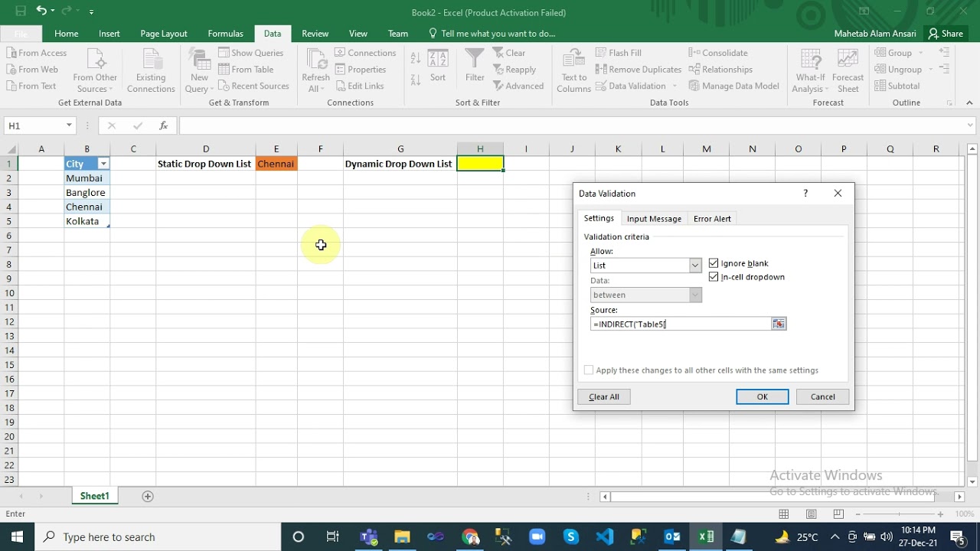Select cell B2 containing Mumbai
Screen dimensions: 980x551
[x=87, y=178]
